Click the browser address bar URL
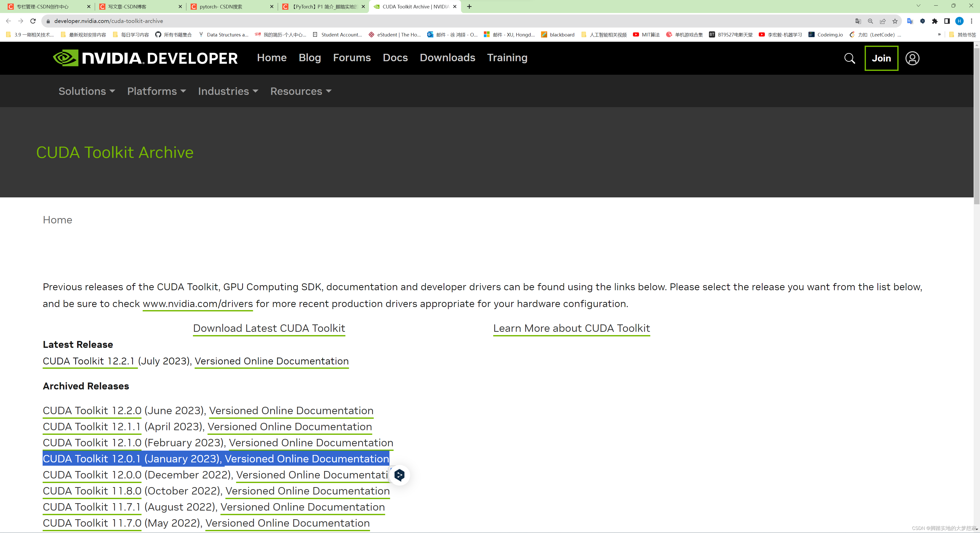The width and height of the screenshot is (980, 533). 108,21
